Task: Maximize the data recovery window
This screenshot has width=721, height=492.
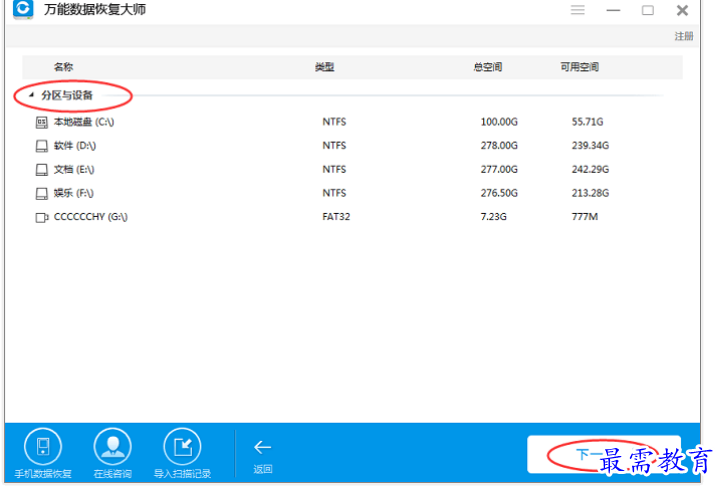Action: coord(648,10)
